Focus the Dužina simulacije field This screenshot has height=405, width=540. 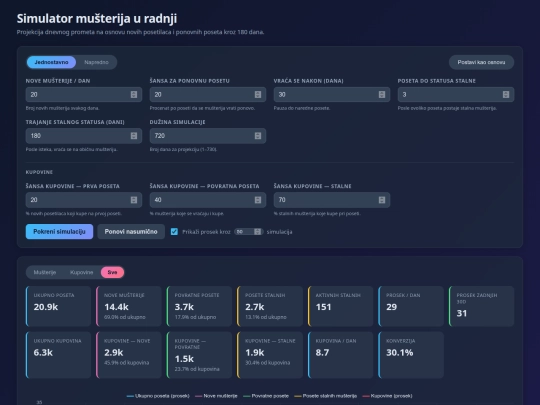208,136
